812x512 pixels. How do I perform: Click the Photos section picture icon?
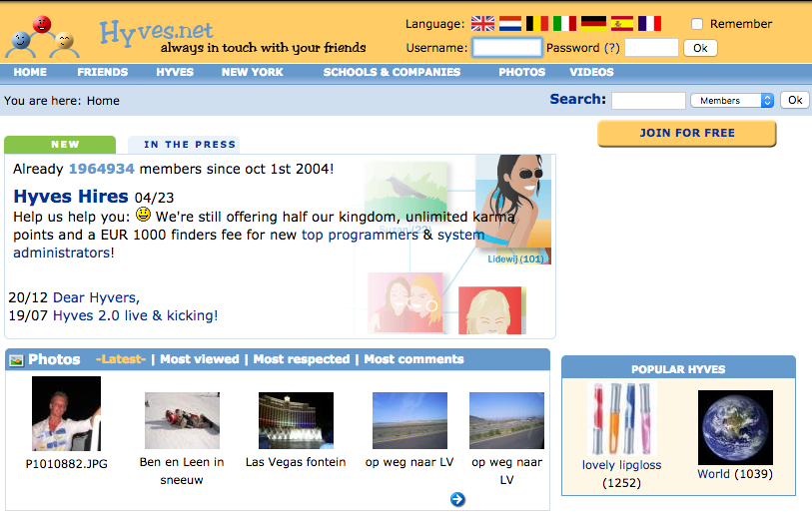[16, 360]
